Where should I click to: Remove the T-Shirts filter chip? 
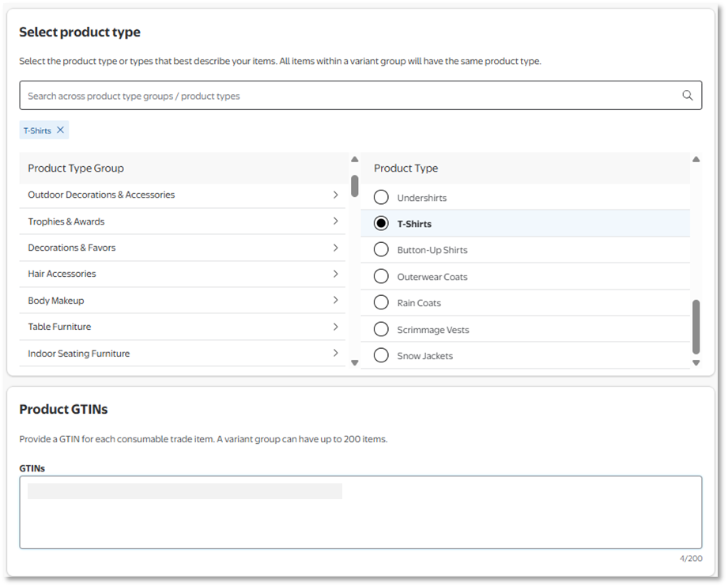(60, 130)
